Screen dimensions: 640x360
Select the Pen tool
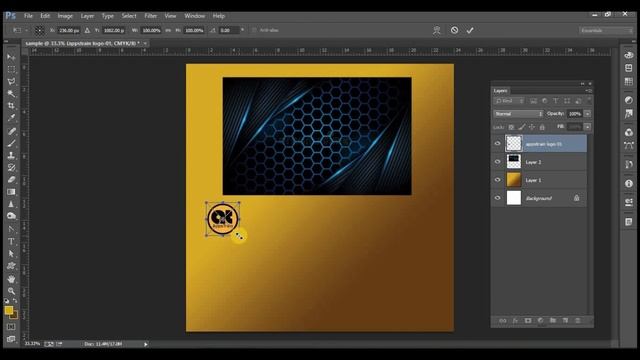(x=11, y=229)
